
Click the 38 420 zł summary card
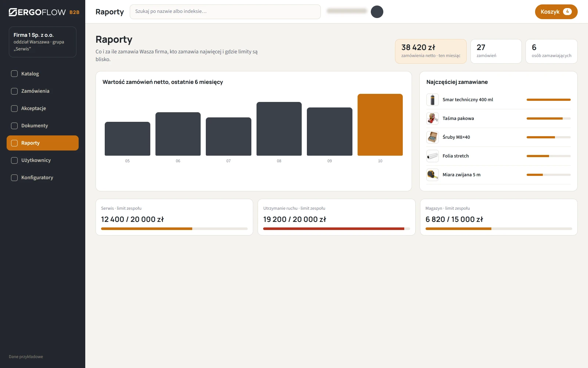(x=431, y=51)
